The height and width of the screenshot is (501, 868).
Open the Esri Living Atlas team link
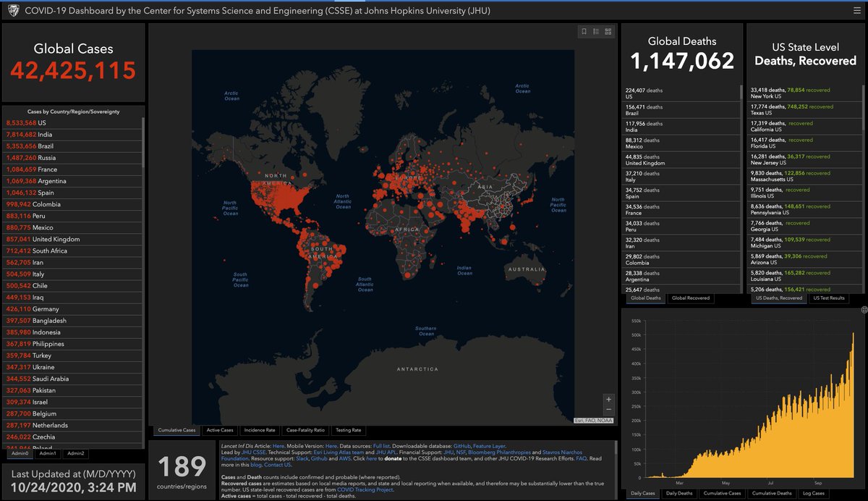click(x=339, y=452)
